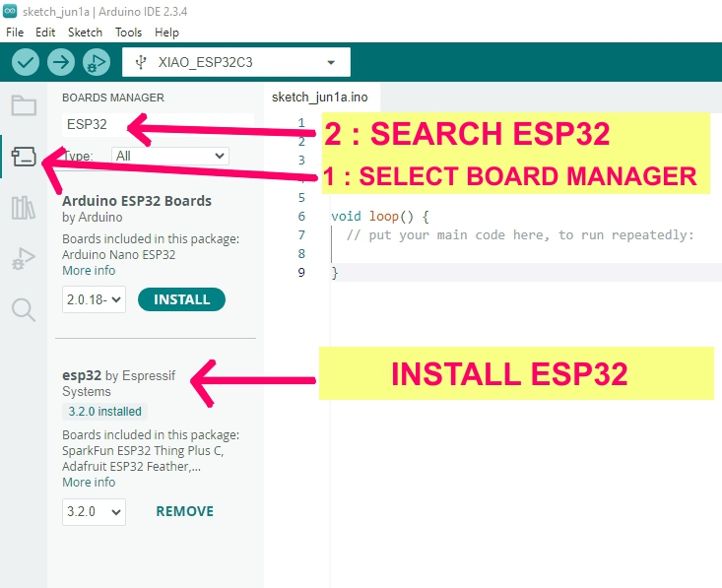The width and height of the screenshot is (722, 588).
Task: Click line number 9 in the gutter
Action: 301,273
